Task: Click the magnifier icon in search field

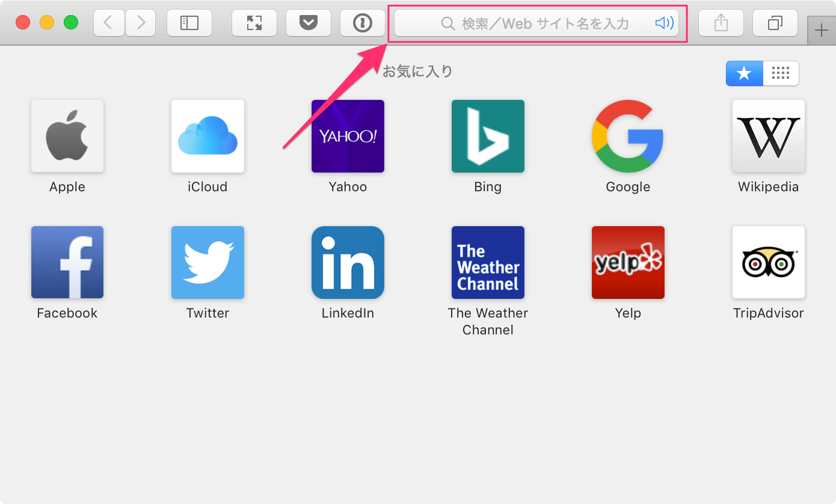Action: (x=448, y=23)
